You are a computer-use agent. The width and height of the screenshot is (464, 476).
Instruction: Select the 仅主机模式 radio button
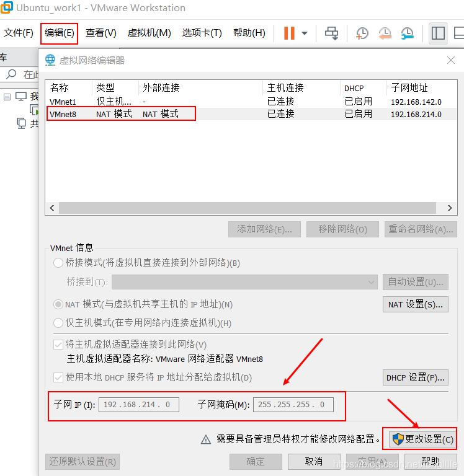tap(58, 323)
